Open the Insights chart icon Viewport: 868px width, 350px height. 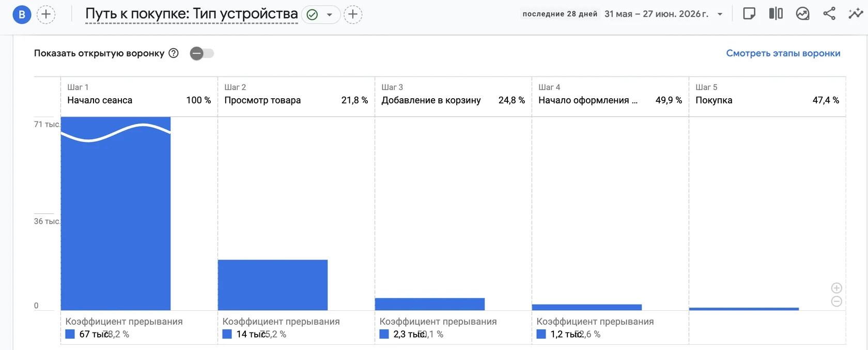point(802,14)
